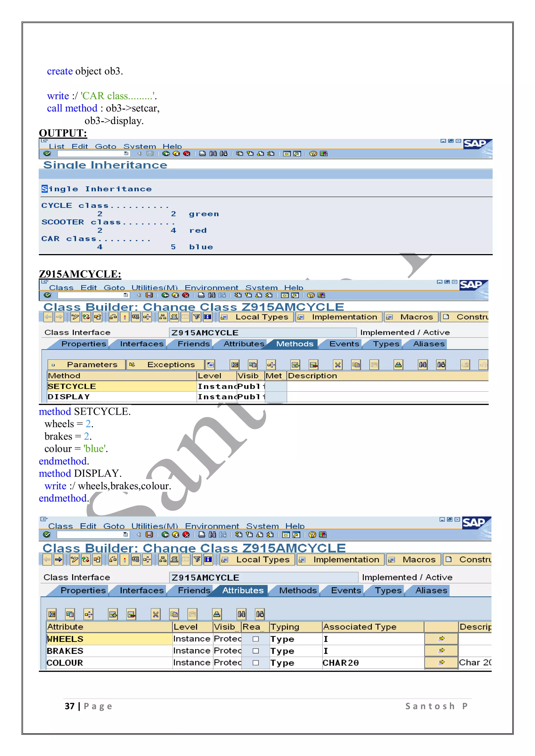Screen dimensions: 535x756
Task: Click the red Cancel icon in the Single Inheritance output window
Action: click(187, 154)
